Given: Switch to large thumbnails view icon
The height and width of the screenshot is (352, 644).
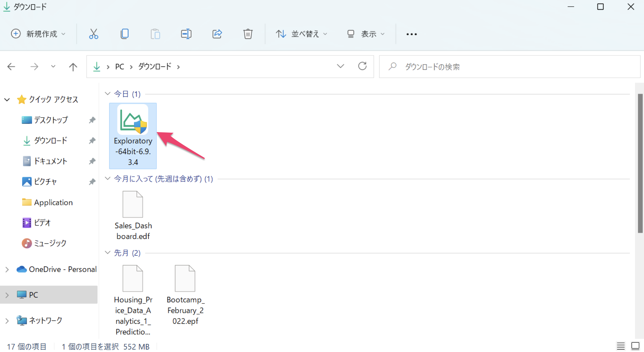Looking at the screenshot, I should pyautogui.click(x=635, y=346).
